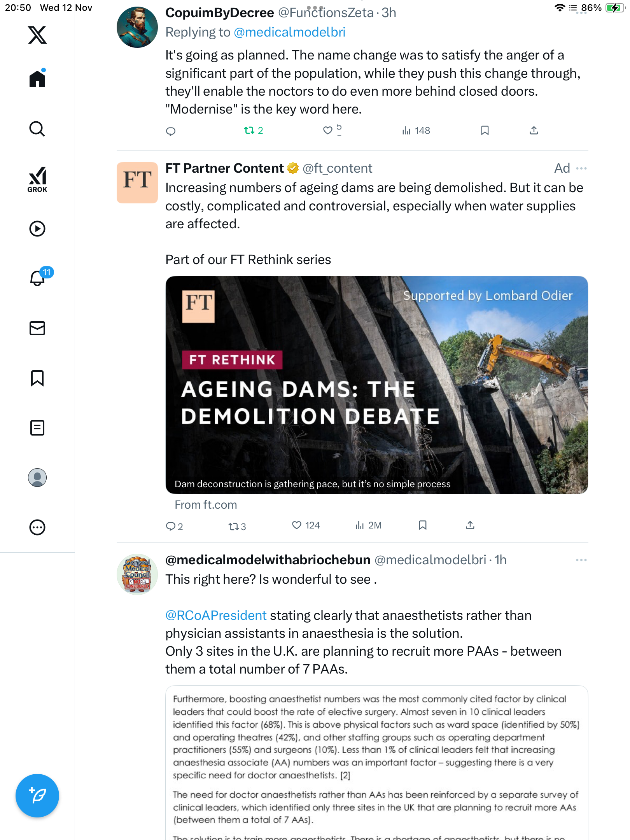Open the Grok assistant
This screenshot has height=840, width=630.
[37, 179]
